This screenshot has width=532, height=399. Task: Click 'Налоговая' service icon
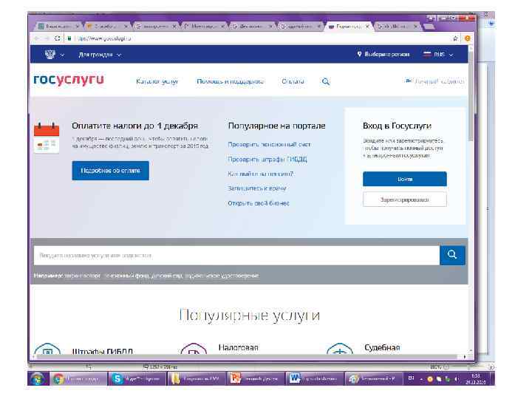[194, 349]
